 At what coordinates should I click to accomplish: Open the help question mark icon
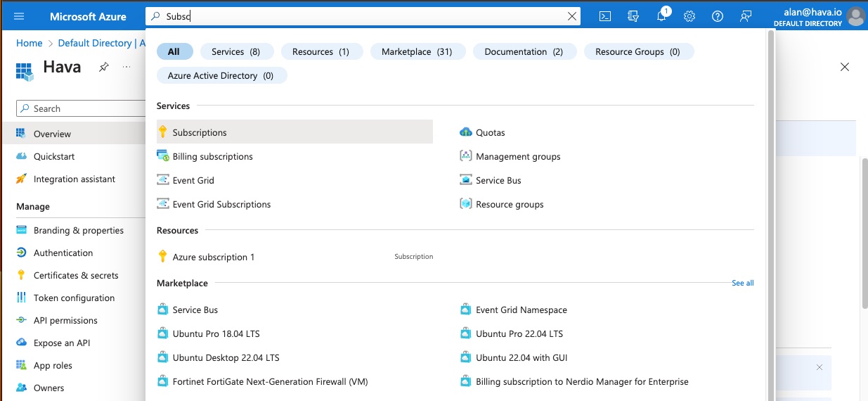[718, 16]
